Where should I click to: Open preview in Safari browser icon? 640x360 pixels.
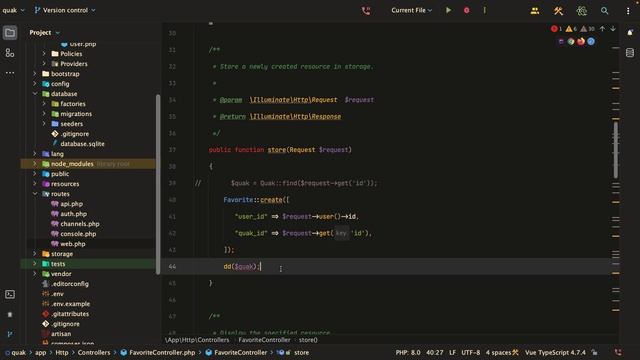click(591, 41)
